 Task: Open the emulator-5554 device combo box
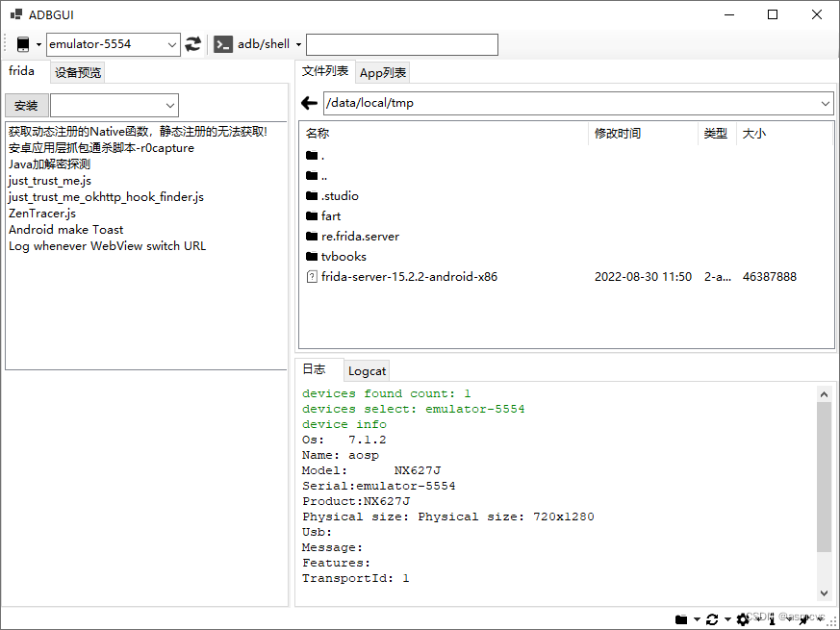pyautogui.click(x=113, y=44)
